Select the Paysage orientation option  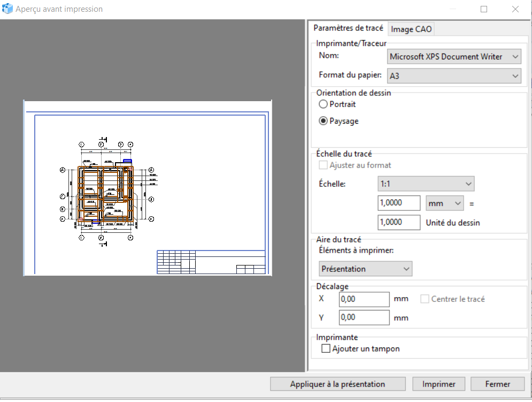click(x=323, y=121)
